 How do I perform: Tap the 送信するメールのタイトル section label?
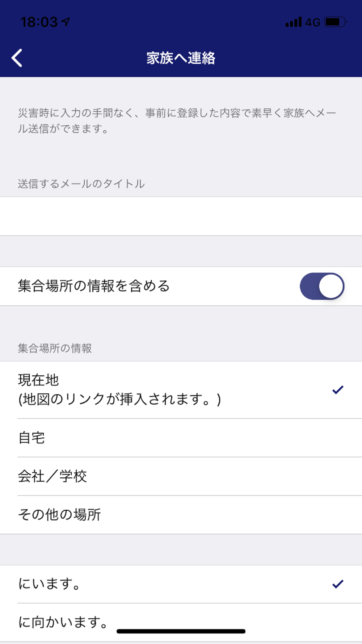pos(81,184)
